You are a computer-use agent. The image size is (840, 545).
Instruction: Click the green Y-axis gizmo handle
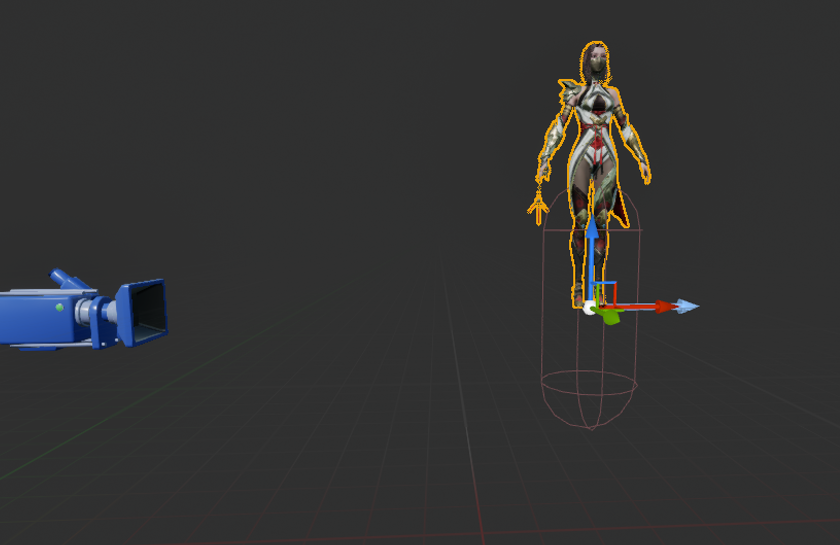pyautogui.click(x=609, y=315)
